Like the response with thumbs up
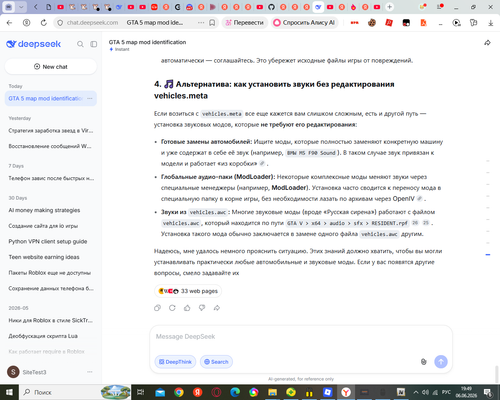Viewport: 500px width, 400px height. (x=187, y=308)
